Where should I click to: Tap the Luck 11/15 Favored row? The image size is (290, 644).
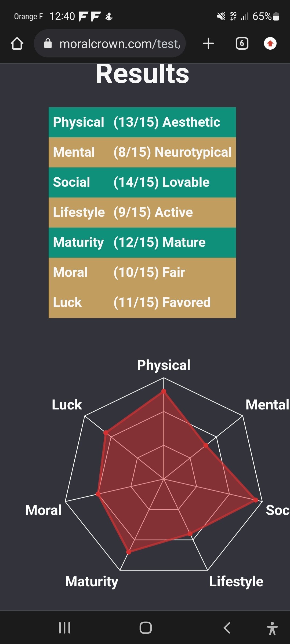click(142, 303)
